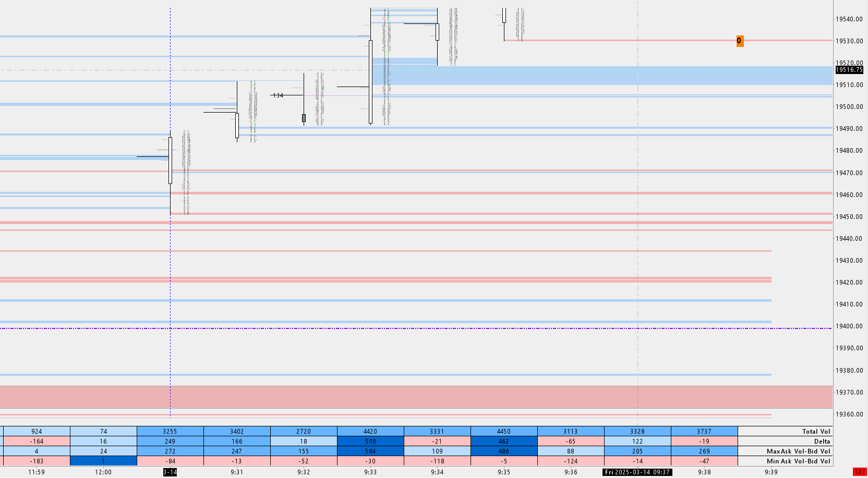Click the Min Ask Vol-Bid Vol cell -124
The width and height of the screenshot is (868, 478).
(571, 461)
